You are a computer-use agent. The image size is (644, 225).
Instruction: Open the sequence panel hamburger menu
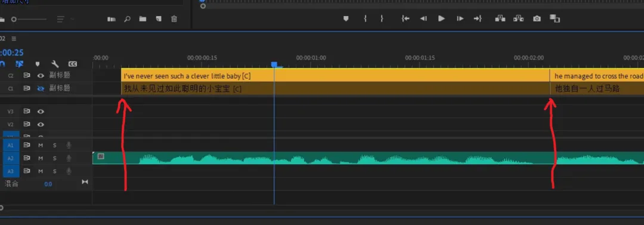(x=14, y=39)
